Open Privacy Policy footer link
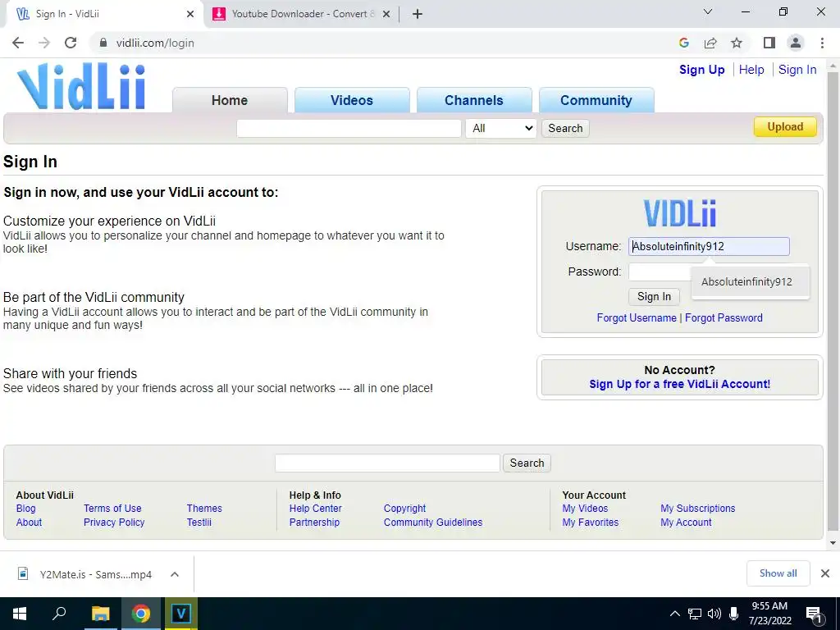Viewport: 840px width, 630px height. [114, 523]
